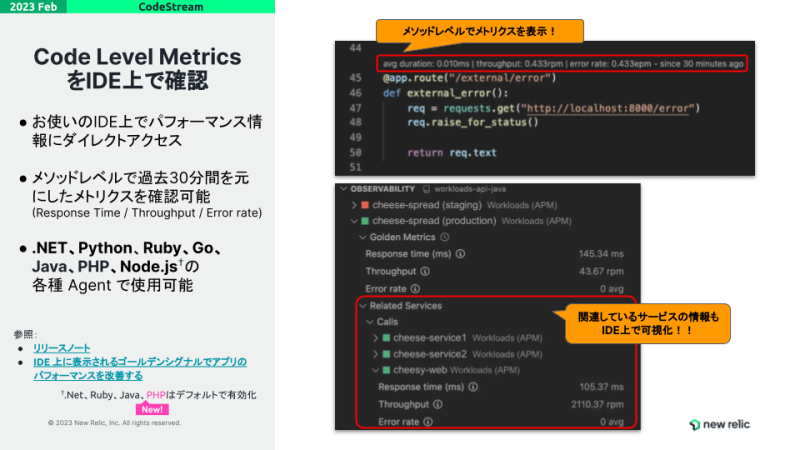Collapse the cheesy-web chevron
Viewport: 800px width, 450px height.
point(376,370)
